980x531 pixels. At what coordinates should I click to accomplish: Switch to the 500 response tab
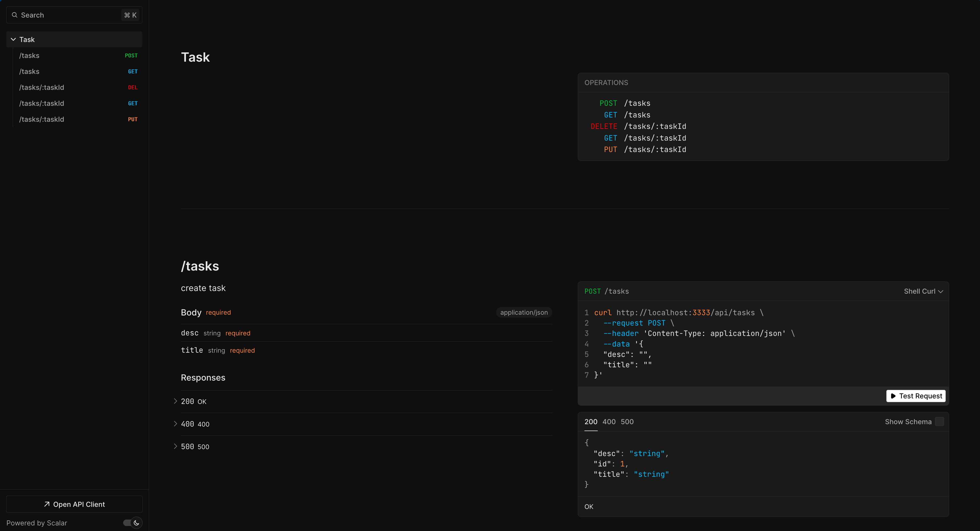626,422
